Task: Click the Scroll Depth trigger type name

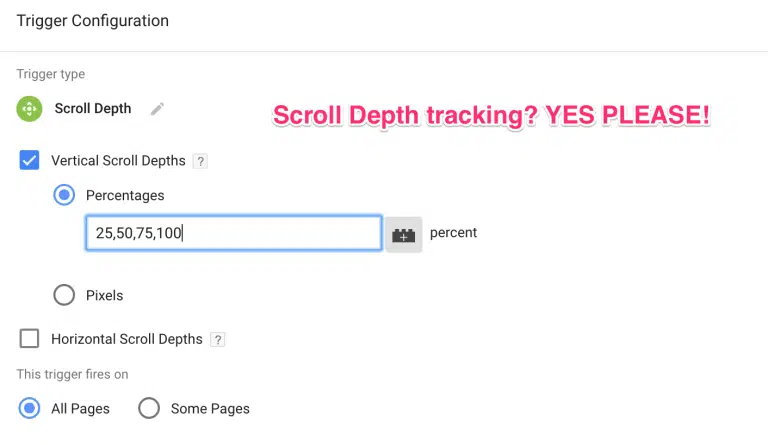Action: click(93, 109)
